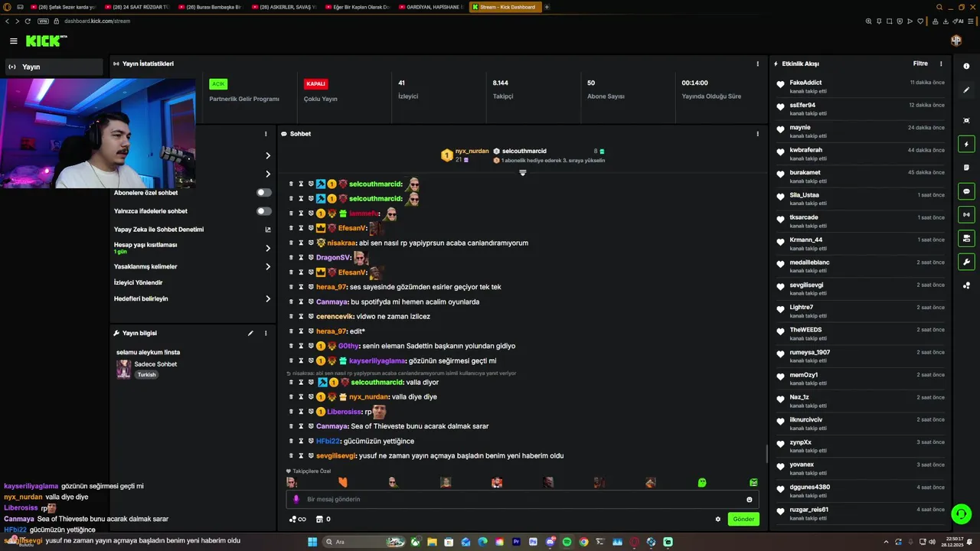Screen dimensions: 980x551
Task: Open the info icon in right sidebar
Action: (x=966, y=67)
